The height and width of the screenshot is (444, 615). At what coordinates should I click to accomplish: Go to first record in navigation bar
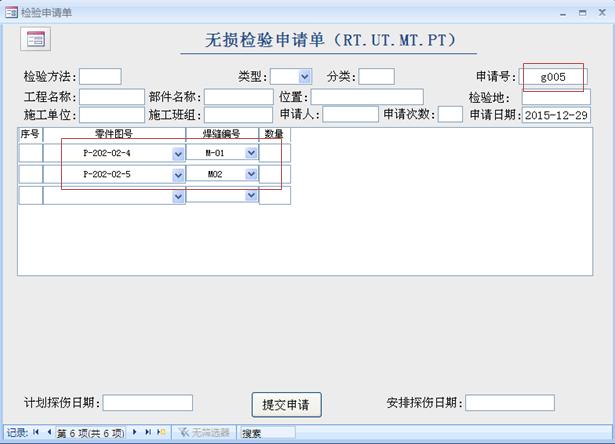coord(36,433)
